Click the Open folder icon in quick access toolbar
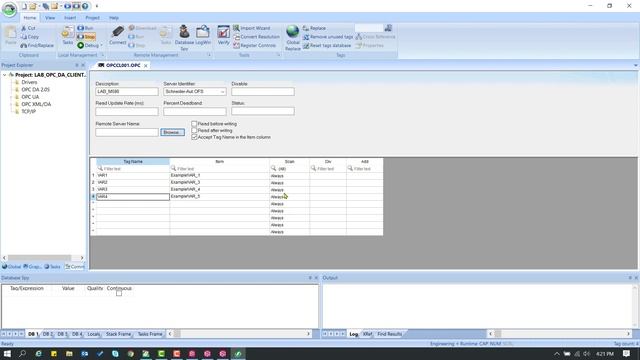This screenshot has height=360, width=640. (x=33, y=6)
